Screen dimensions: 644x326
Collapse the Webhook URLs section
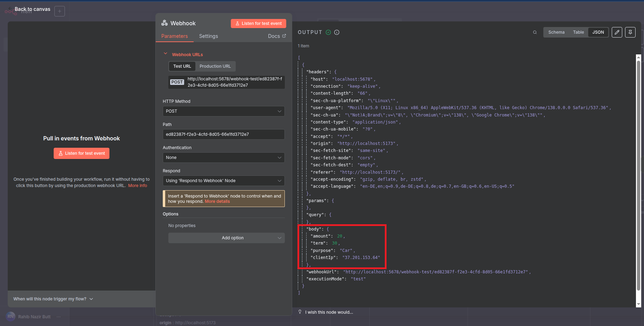coord(166,54)
